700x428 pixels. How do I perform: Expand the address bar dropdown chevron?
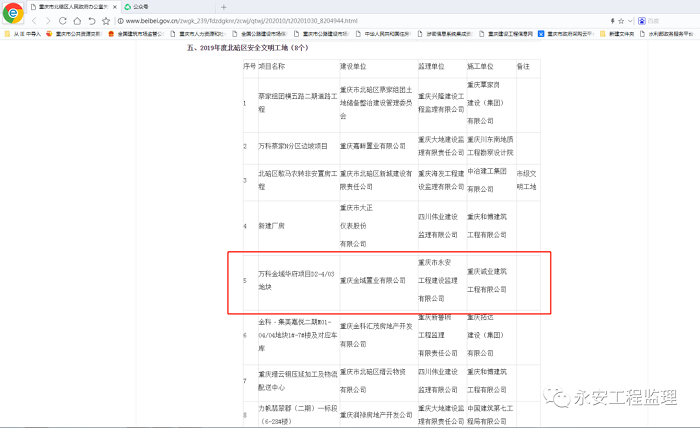click(x=630, y=21)
